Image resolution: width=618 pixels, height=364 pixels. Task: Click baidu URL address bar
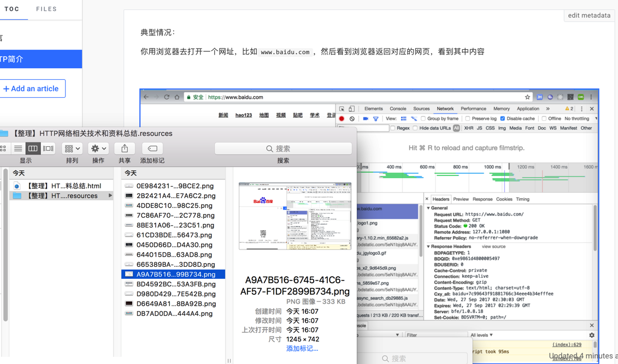point(358,97)
